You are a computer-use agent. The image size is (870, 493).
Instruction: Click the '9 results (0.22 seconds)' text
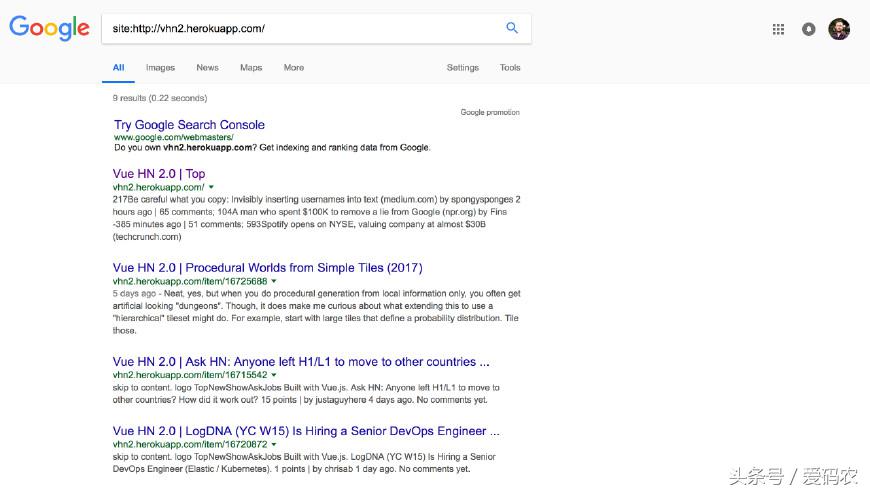160,98
